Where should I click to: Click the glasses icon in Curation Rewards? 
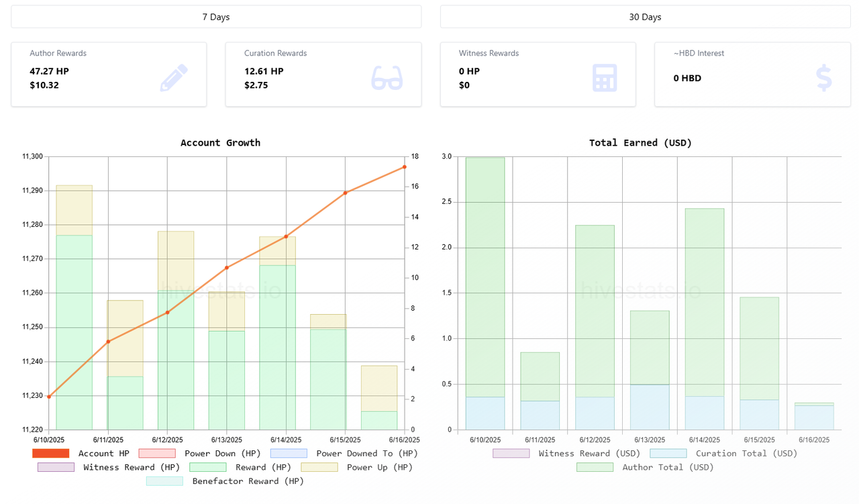[x=387, y=78]
